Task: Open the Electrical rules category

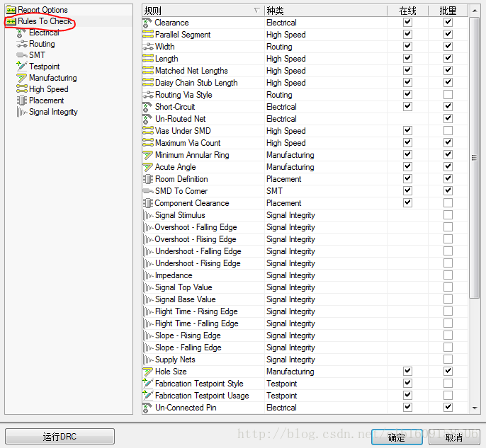Action: pyautogui.click(x=44, y=33)
